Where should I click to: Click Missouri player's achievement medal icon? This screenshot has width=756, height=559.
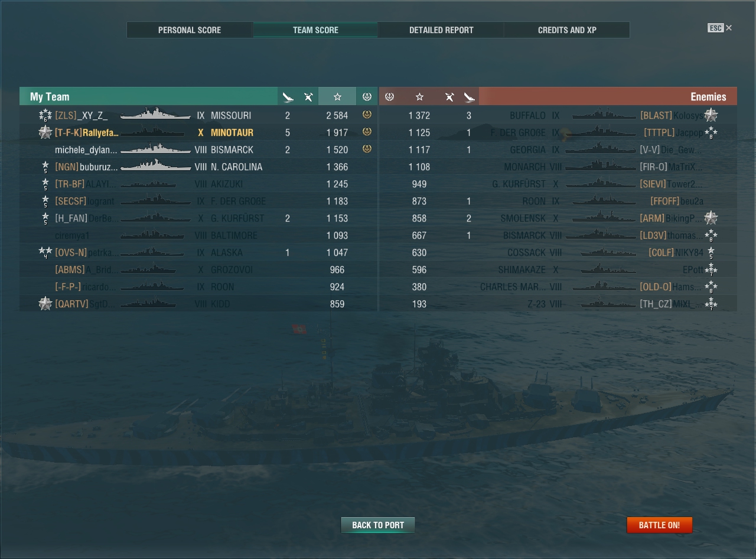coord(367,115)
